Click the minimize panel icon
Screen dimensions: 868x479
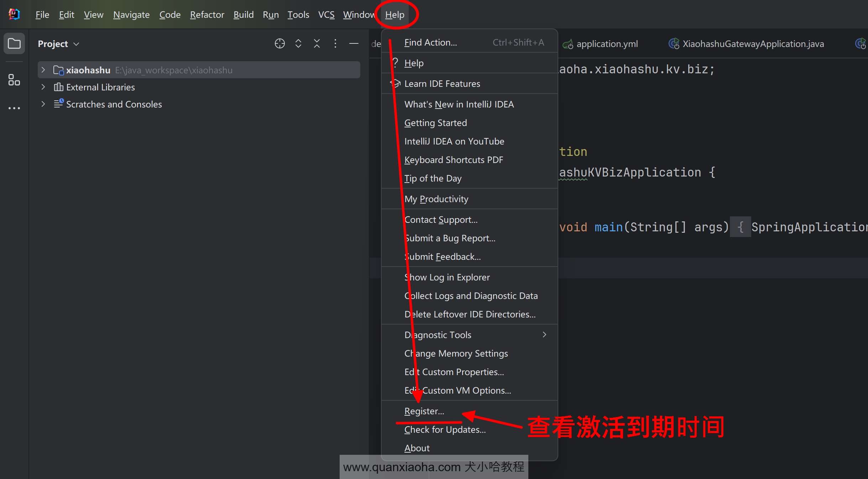click(354, 44)
